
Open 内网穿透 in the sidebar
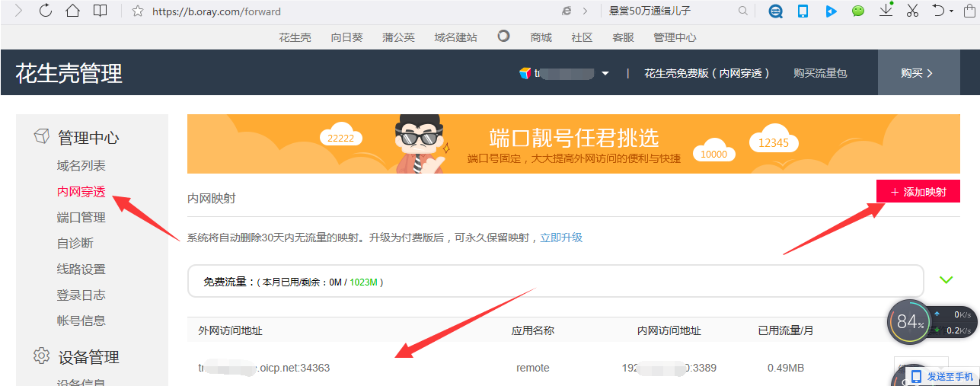(81, 192)
